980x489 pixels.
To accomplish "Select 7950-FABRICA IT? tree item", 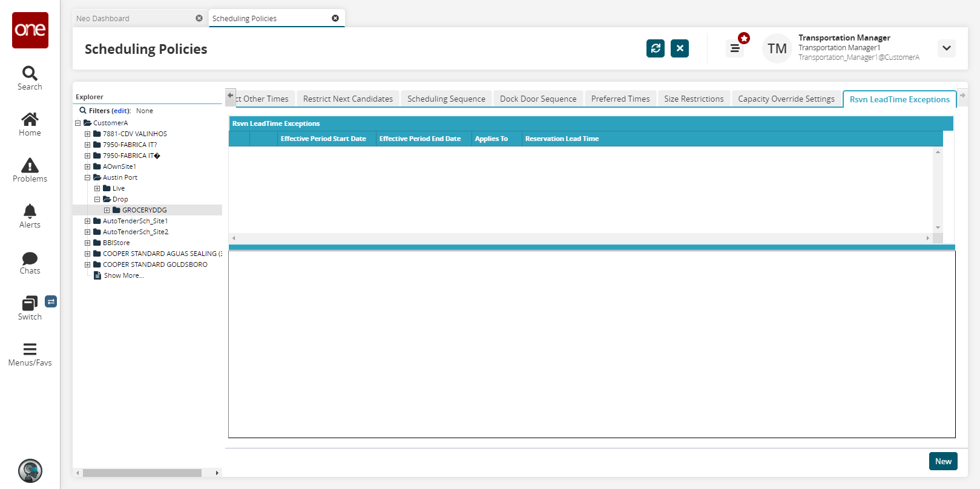I will pyautogui.click(x=130, y=145).
